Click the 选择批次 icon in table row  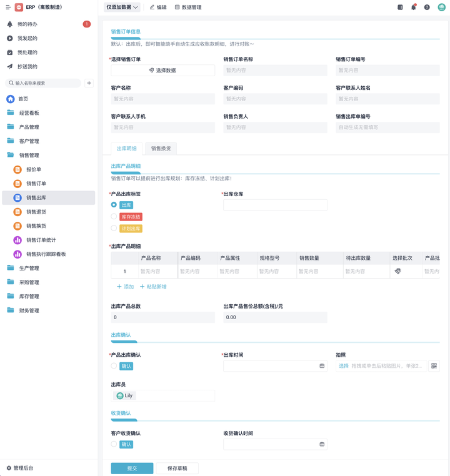(397, 272)
